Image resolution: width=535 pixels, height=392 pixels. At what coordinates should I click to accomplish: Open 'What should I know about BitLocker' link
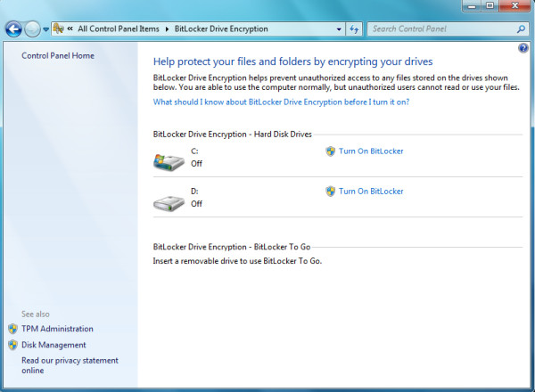(281, 102)
